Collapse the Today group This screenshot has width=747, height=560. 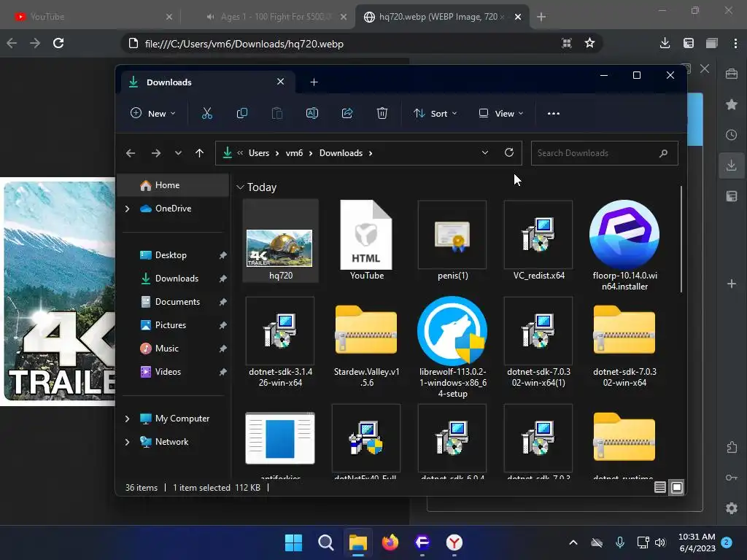click(240, 187)
